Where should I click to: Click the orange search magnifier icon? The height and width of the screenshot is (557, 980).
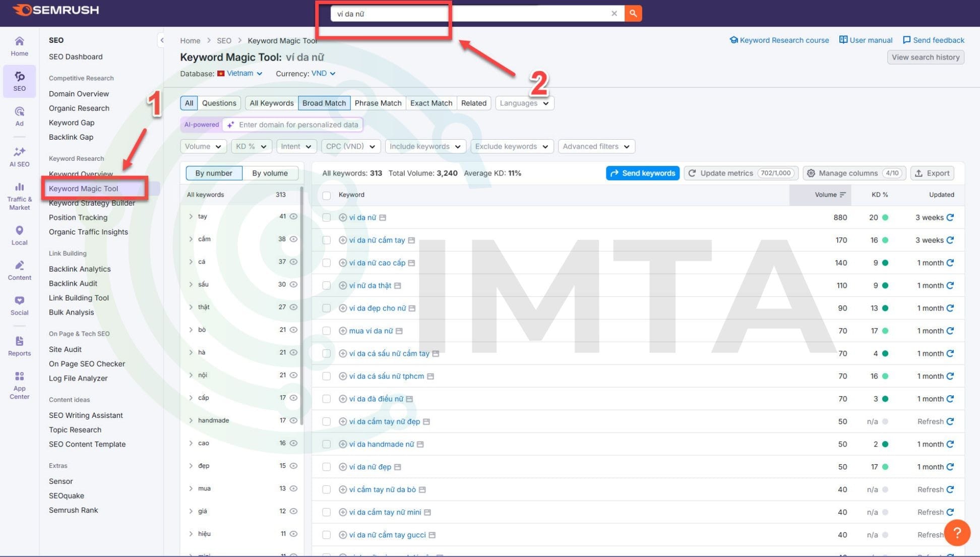coord(633,13)
